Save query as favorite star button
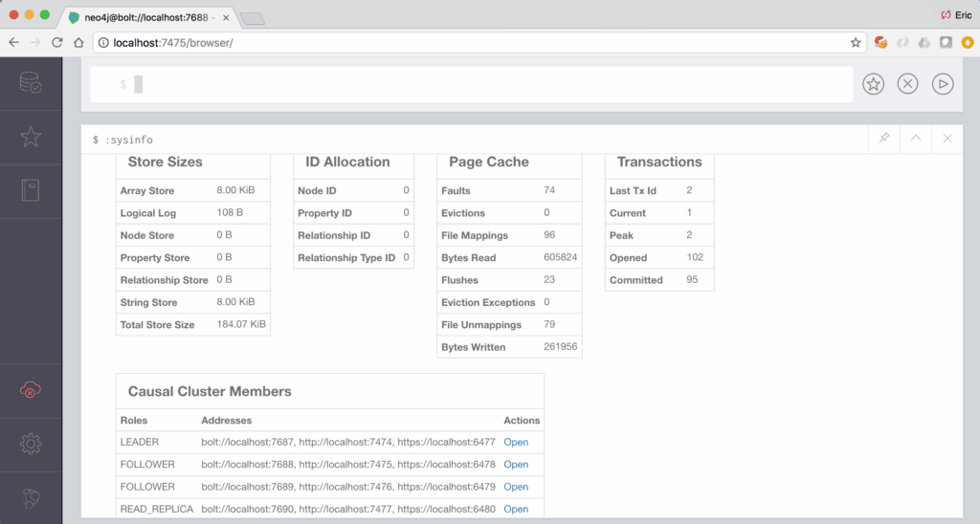 [873, 84]
